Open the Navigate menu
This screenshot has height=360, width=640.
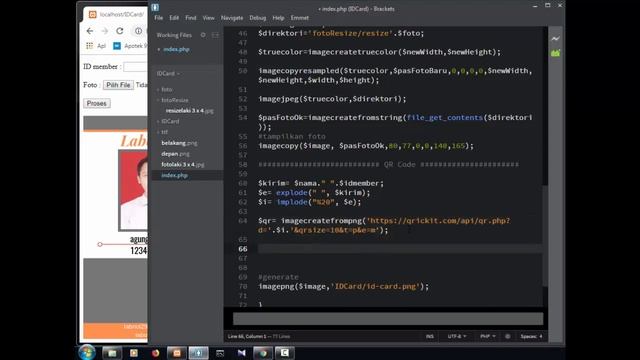click(x=232, y=18)
